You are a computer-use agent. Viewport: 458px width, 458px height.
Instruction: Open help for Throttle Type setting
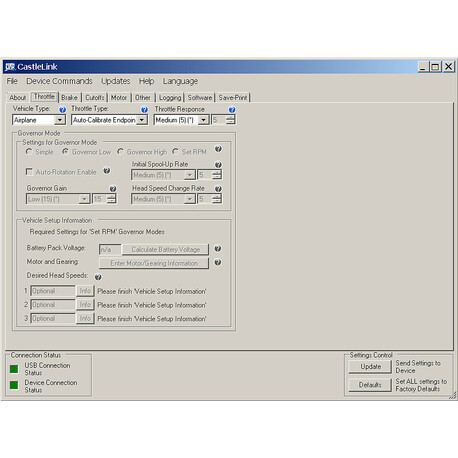coord(144,110)
